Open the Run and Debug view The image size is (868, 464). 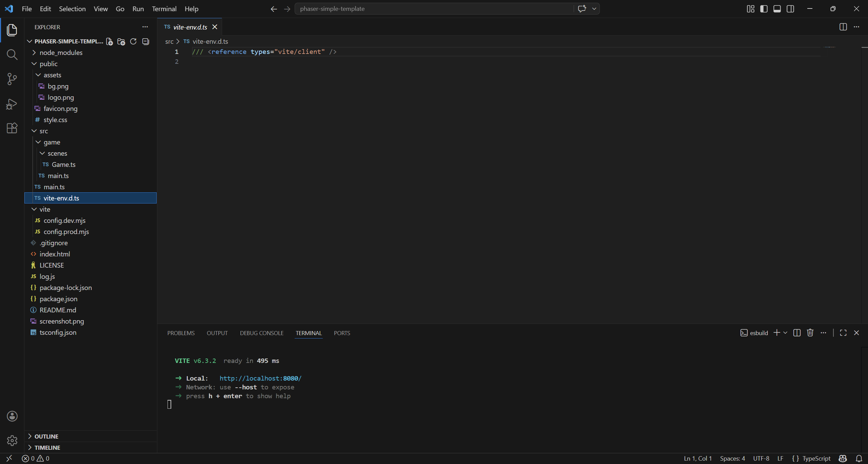[12, 104]
